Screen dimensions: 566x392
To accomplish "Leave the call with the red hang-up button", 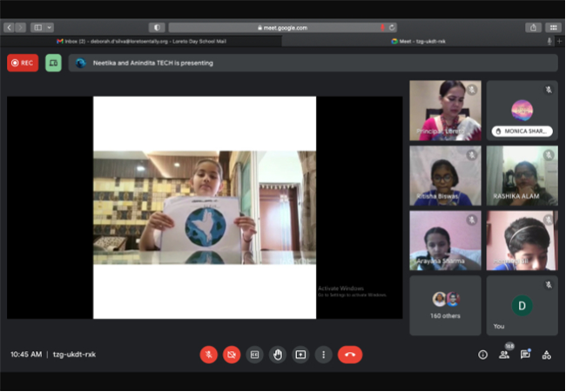I will coord(350,355).
